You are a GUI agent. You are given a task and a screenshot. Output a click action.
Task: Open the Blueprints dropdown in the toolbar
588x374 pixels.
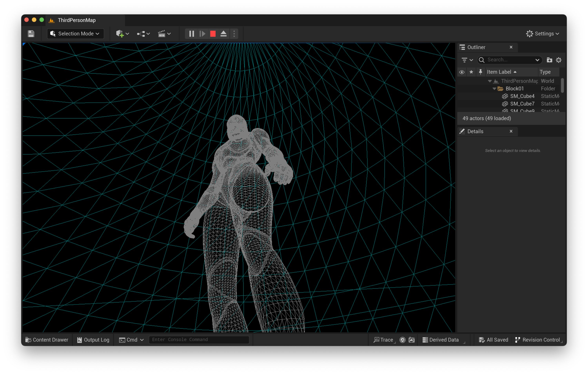[143, 34]
